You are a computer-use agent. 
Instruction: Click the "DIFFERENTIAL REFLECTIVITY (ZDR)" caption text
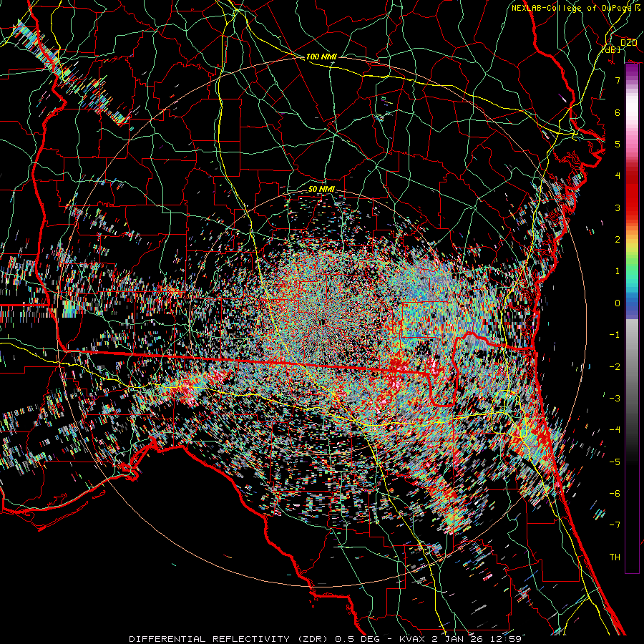point(228,639)
